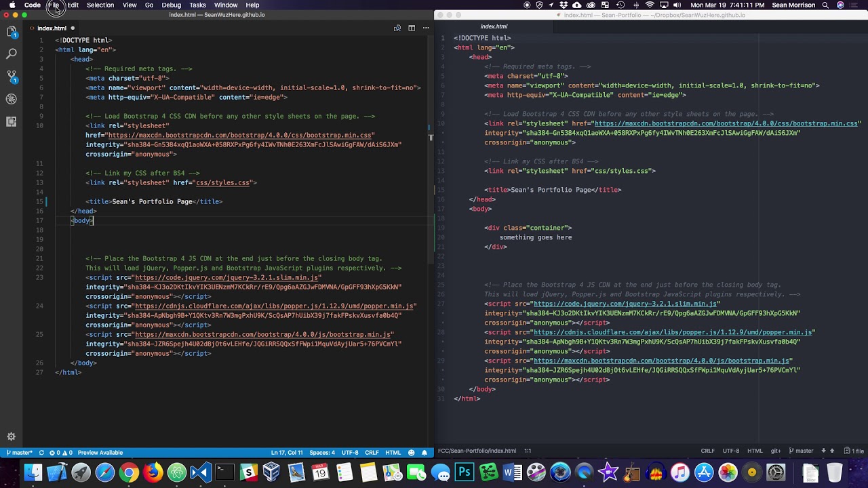Open the Extensions view in activity bar

coord(12,122)
